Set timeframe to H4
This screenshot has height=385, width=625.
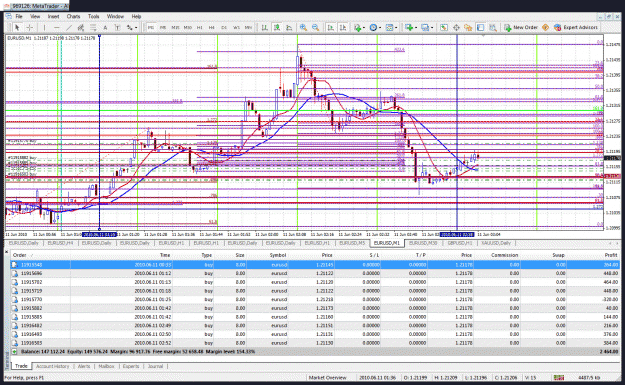pos(212,28)
